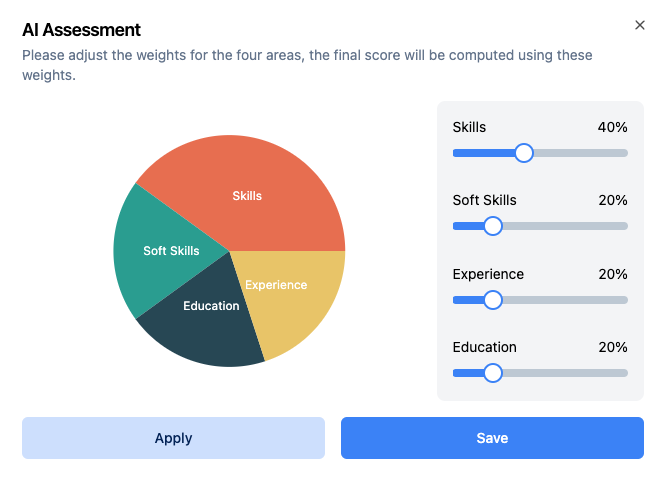Click the Experience slider handle
This screenshot has width=665, height=481.
pos(492,299)
